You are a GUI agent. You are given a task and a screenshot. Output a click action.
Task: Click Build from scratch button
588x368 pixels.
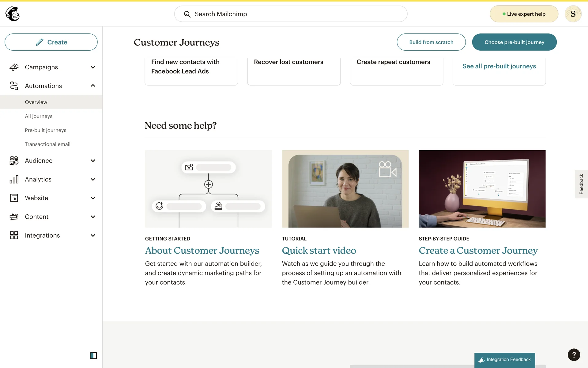coord(431,42)
